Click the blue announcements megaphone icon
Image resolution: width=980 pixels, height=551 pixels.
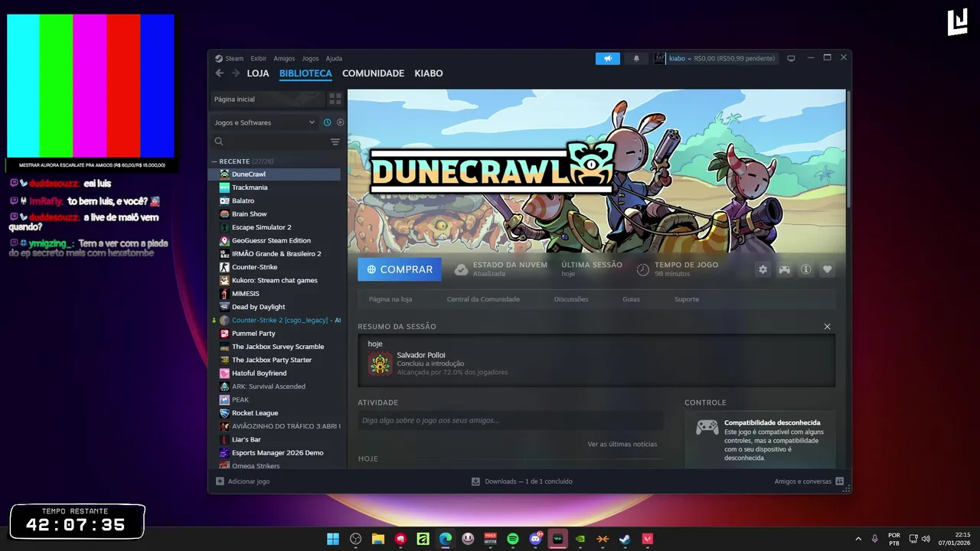pos(608,58)
